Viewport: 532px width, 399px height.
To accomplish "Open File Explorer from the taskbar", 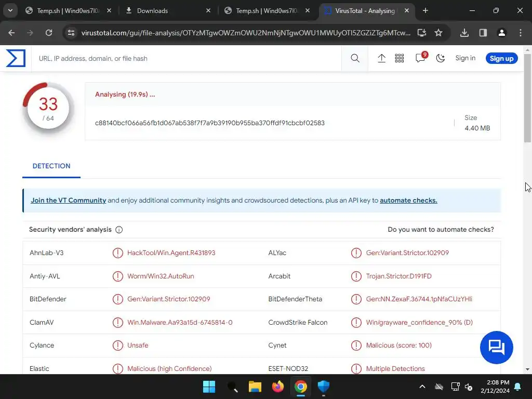I will [x=255, y=387].
